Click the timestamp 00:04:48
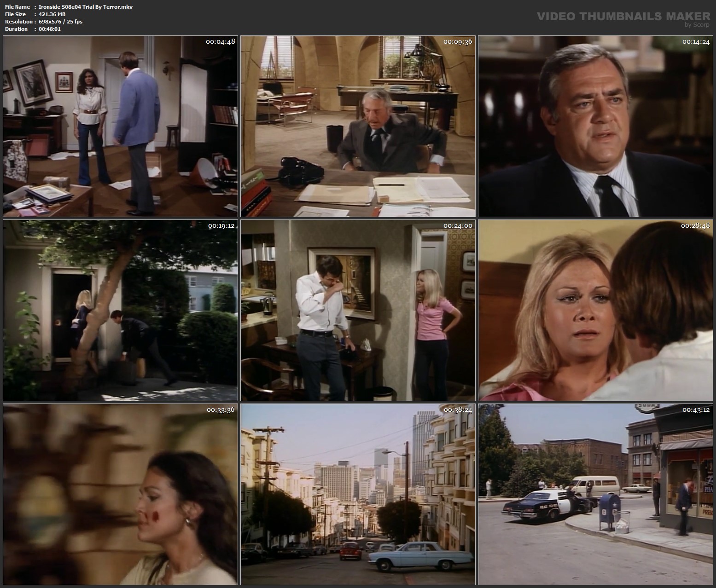Image resolution: width=716 pixels, height=588 pixels. pos(220,41)
